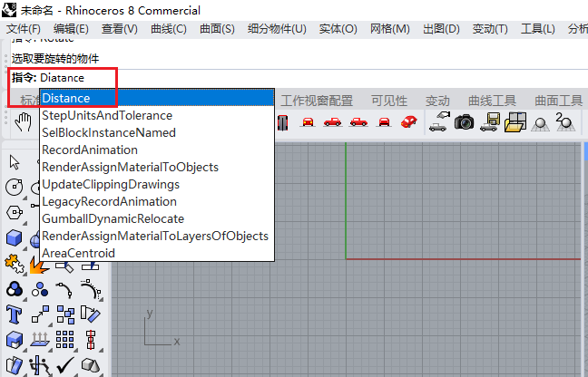This screenshot has width=588, height=377.
Task: Click the black checkmark Check tool
Action: tap(64, 365)
